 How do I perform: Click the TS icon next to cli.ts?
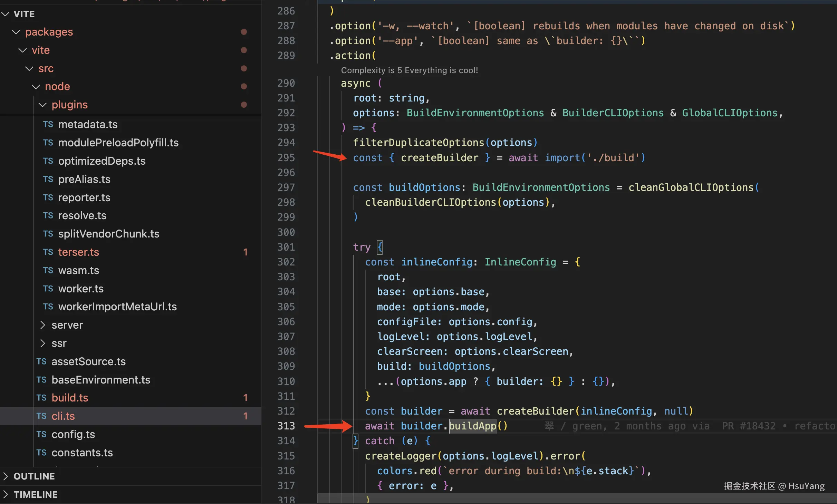point(41,416)
